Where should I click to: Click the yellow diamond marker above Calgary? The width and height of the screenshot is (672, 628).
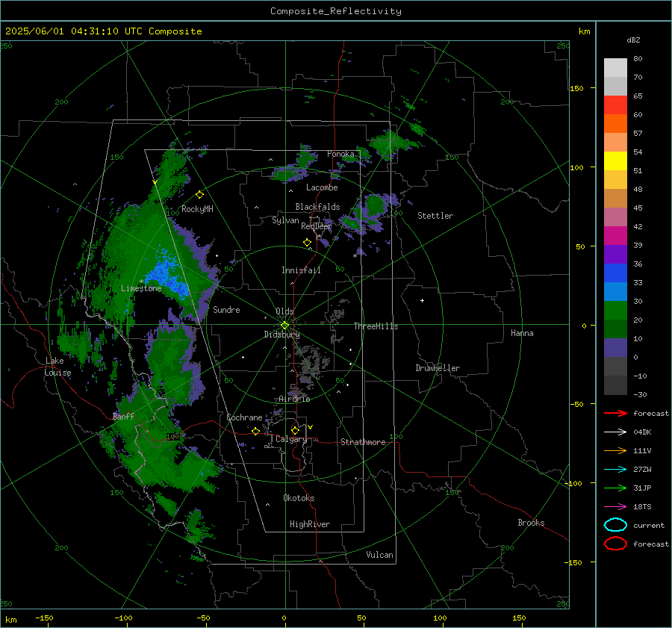(x=295, y=430)
